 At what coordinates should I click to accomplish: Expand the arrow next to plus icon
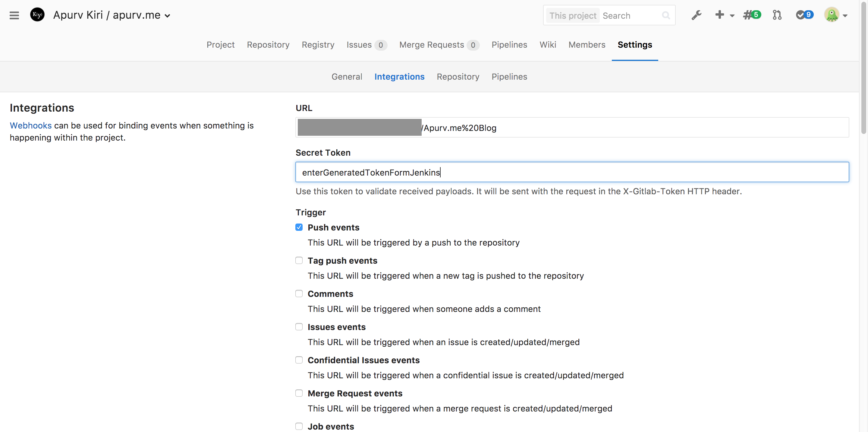pos(732,15)
